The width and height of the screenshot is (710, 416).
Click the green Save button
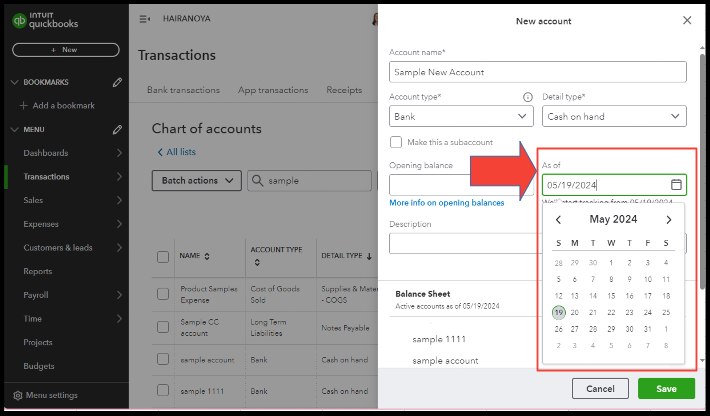click(665, 388)
